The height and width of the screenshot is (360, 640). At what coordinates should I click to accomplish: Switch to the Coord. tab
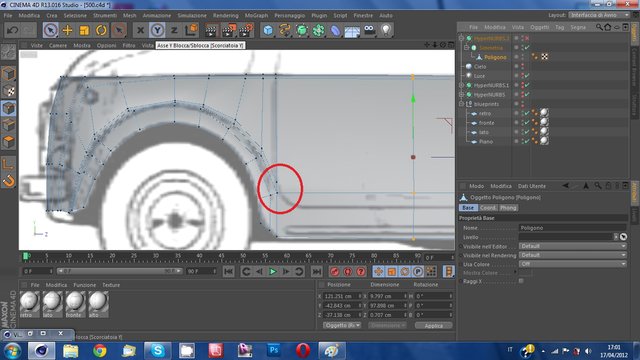(488, 208)
